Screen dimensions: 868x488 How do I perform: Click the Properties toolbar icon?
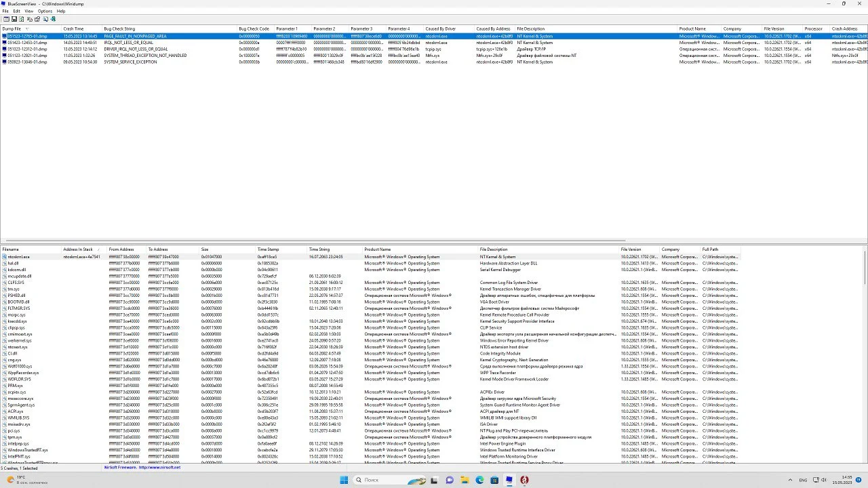coord(36,19)
